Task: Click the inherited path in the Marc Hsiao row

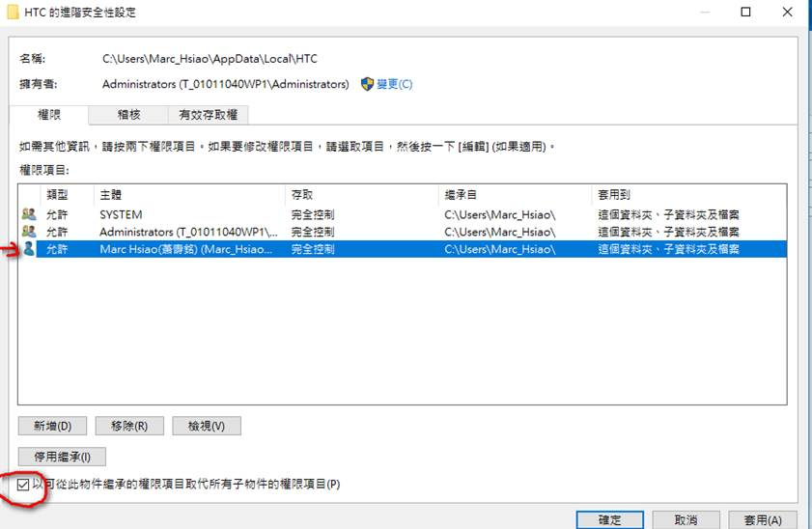Action: tap(500, 249)
